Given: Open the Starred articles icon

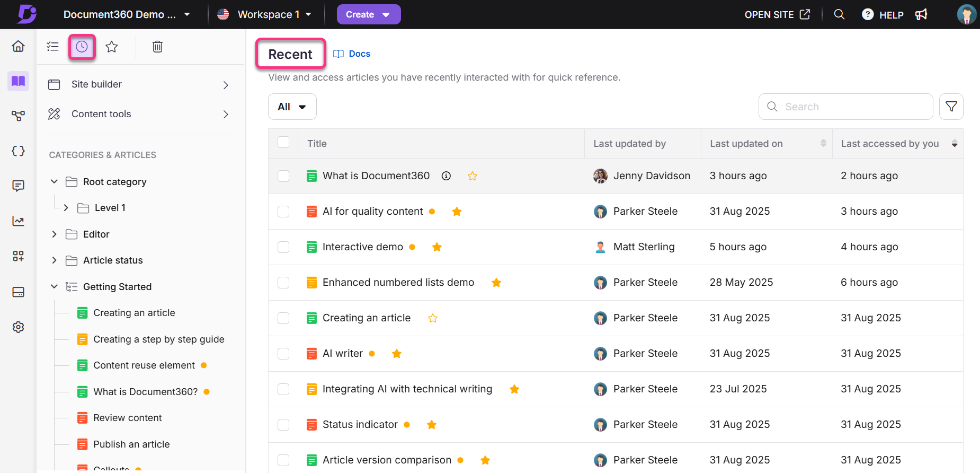Looking at the screenshot, I should 111,47.
